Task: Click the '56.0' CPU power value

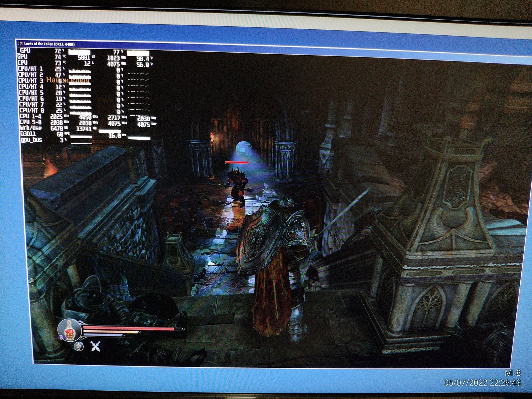Action: [x=143, y=65]
